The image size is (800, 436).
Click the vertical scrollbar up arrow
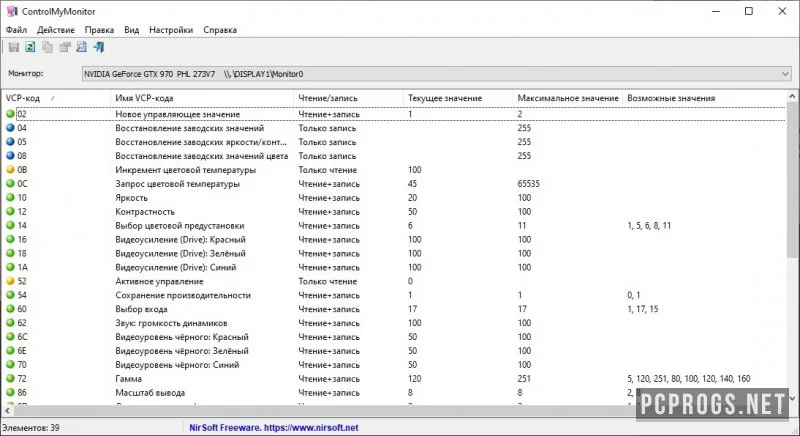tap(792, 96)
